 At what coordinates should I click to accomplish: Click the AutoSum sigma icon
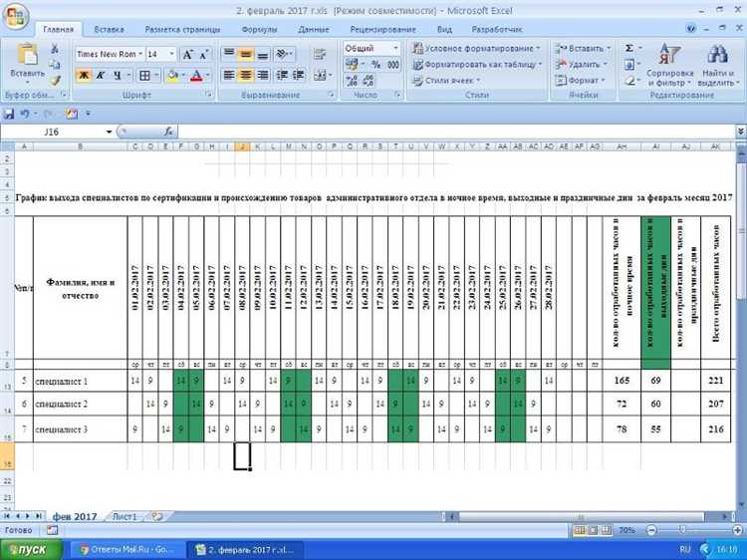628,48
